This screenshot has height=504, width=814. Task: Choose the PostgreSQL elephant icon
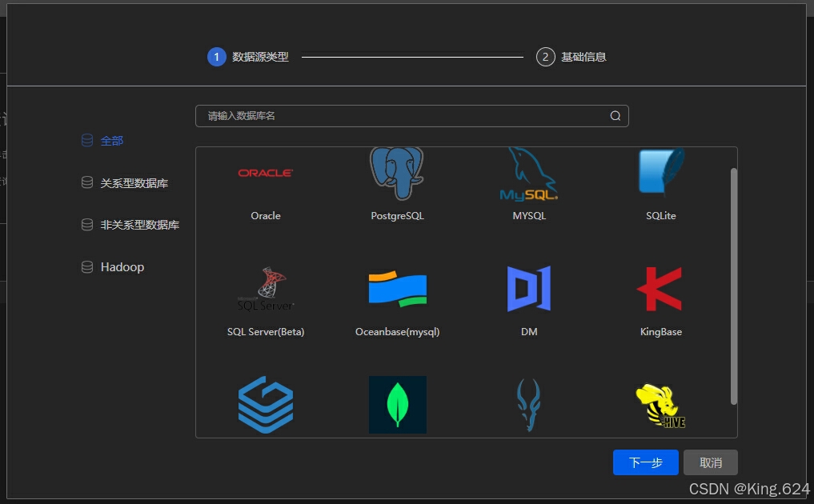[x=397, y=174]
